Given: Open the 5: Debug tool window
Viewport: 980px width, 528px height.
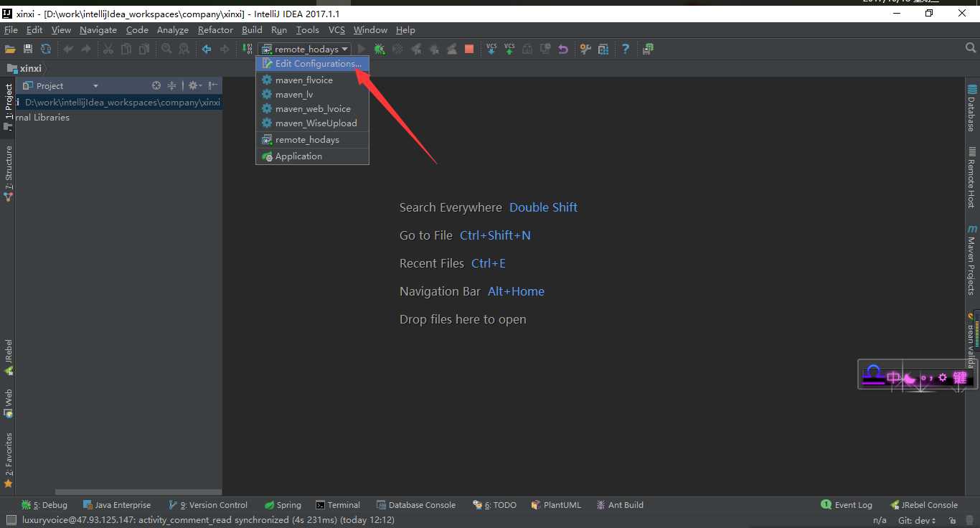Looking at the screenshot, I should point(44,505).
